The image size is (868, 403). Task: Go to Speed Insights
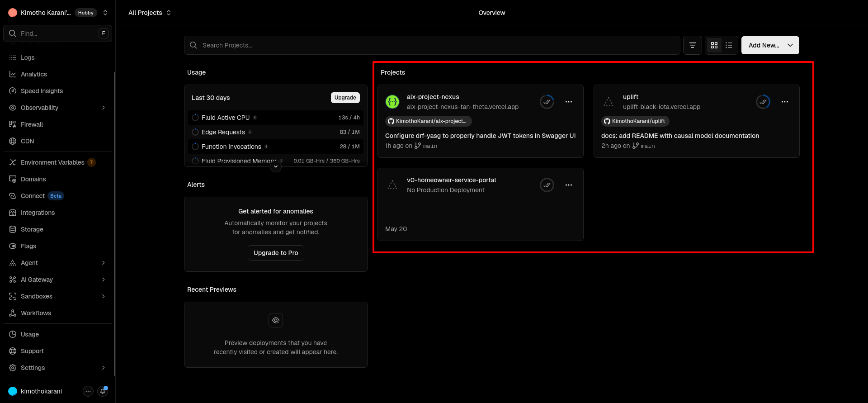point(57,91)
